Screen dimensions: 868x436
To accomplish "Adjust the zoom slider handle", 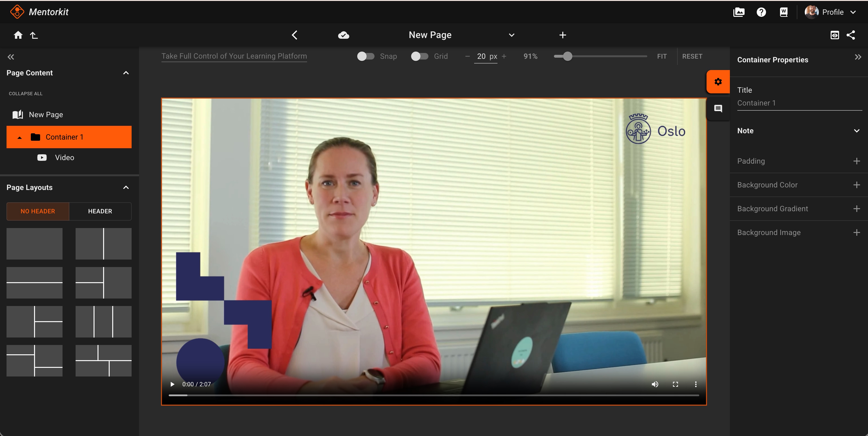I will pos(568,56).
